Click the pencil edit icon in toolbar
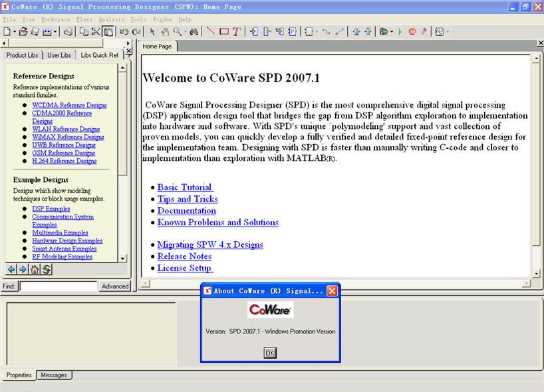 (424, 32)
